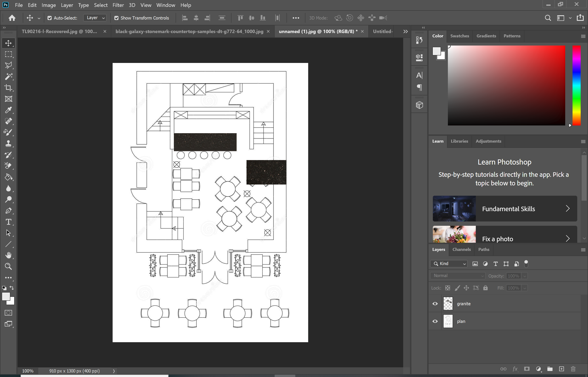Activate the Zoom tool
Image resolution: width=588 pixels, height=377 pixels.
(8, 266)
